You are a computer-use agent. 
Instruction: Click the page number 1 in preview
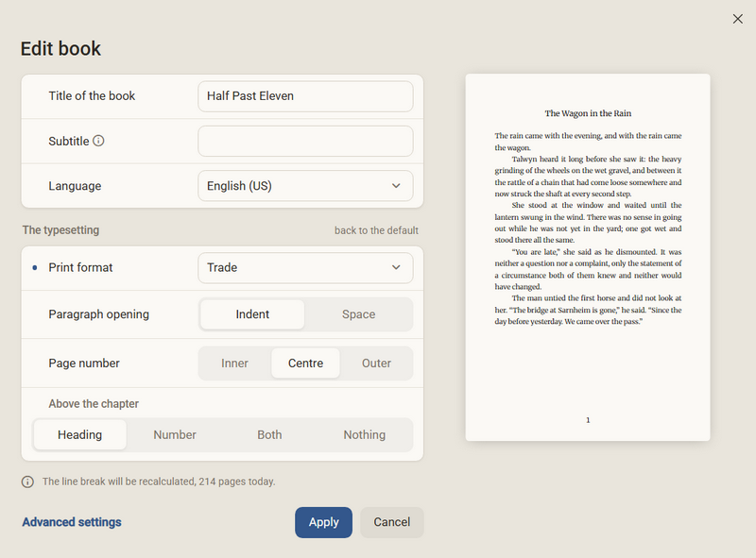point(588,420)
